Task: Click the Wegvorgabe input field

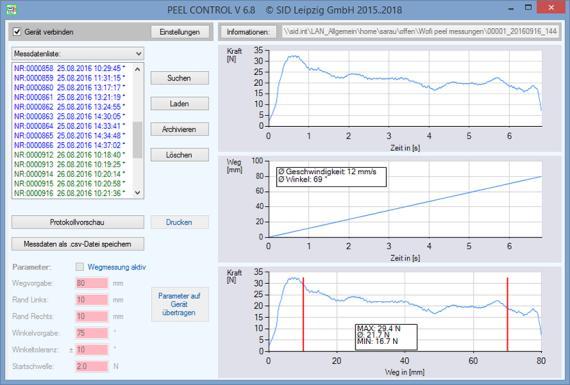Action: tap(92, 283)
